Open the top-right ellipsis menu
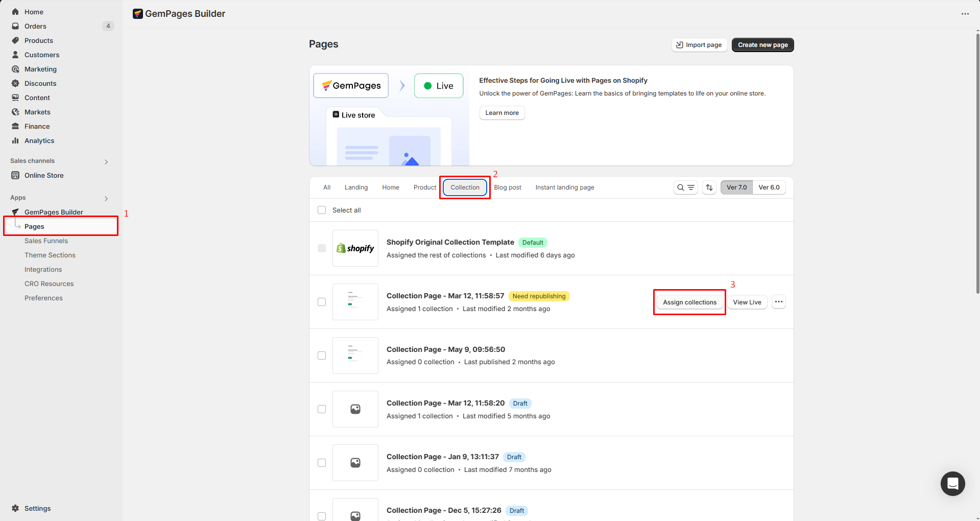 point(965,14)
